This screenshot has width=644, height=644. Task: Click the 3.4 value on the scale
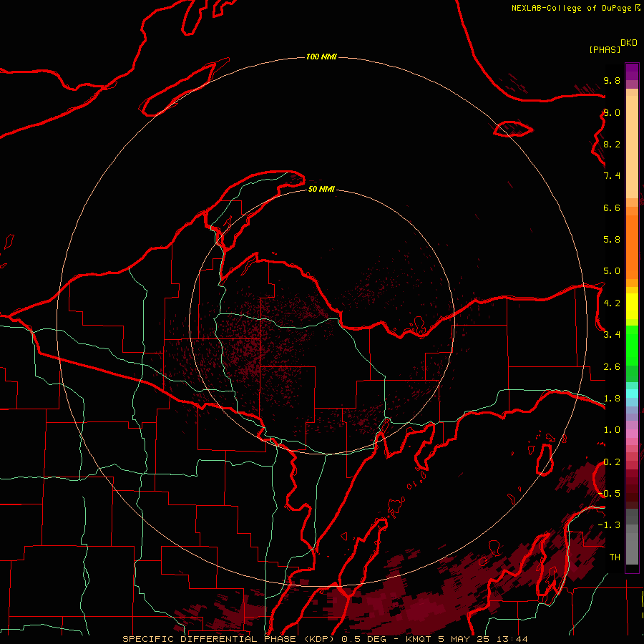coord(612,335)
